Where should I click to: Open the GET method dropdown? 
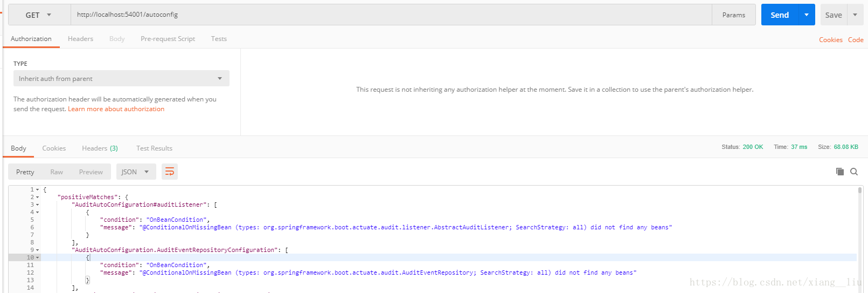pos(39,15)
